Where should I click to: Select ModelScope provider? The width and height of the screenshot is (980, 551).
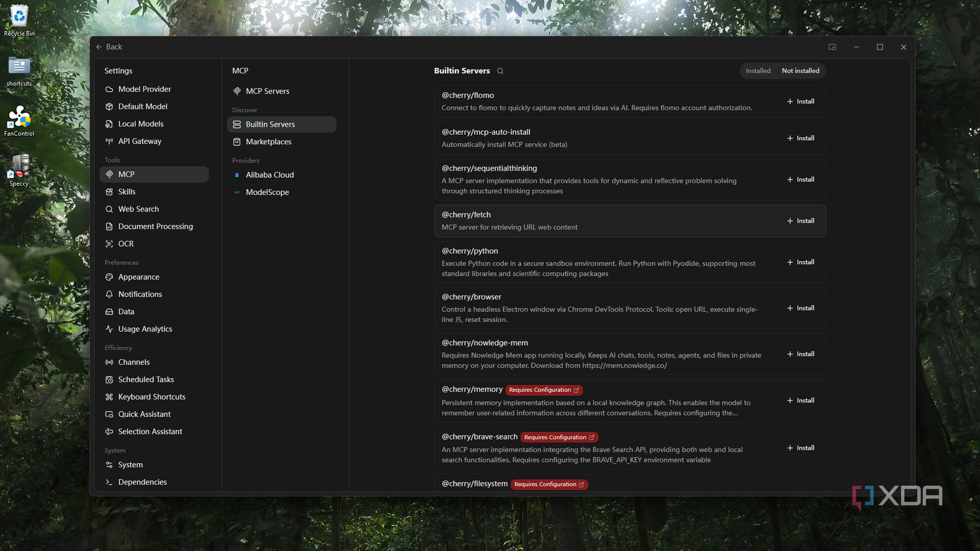pyautogui.click(x=282, y=192)
